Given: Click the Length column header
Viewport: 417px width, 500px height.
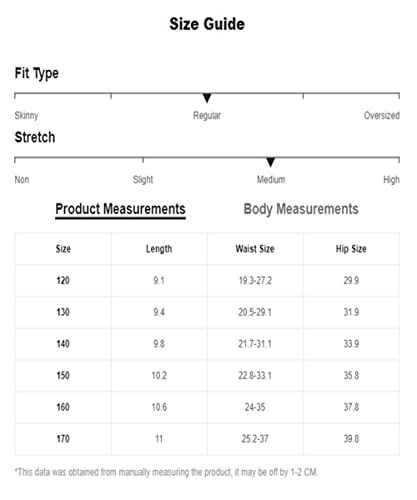Looking at the screenshot, I should pos(159,249).
